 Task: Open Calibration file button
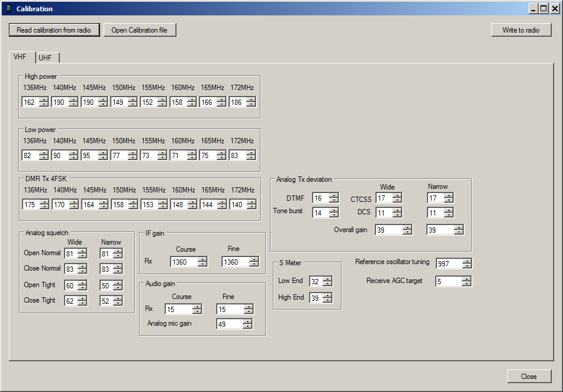[139, 30]
